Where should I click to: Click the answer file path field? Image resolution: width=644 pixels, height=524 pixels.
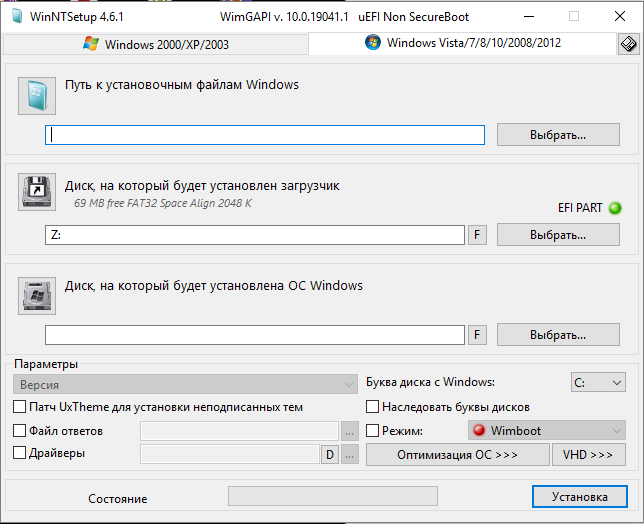239,431
